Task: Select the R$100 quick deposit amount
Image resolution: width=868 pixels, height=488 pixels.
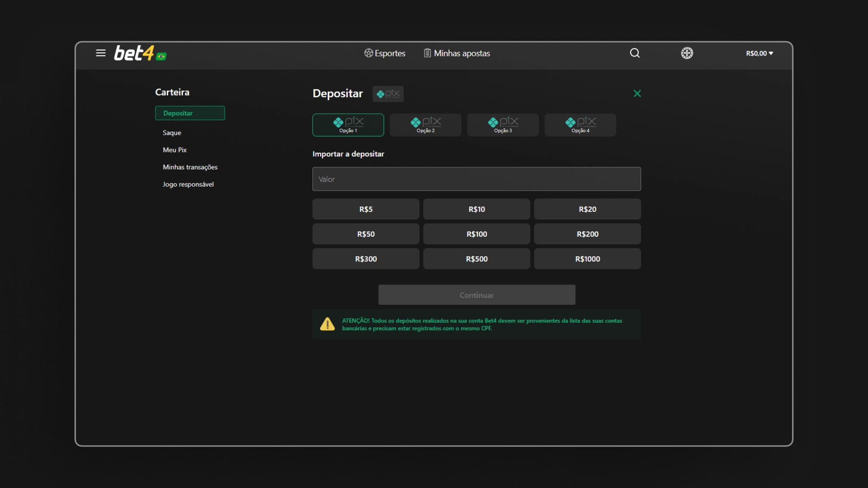Action: tap(476, 234)
